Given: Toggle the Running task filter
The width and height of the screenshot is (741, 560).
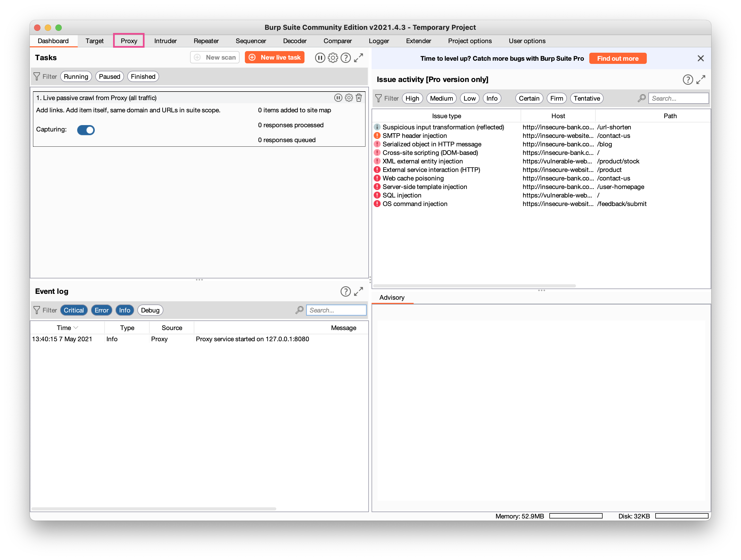Looking at the screenshot, I should coord(76,77).
